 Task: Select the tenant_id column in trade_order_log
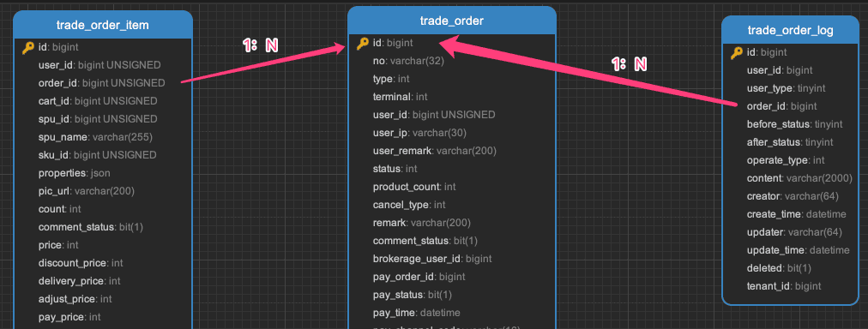point(790,286)
